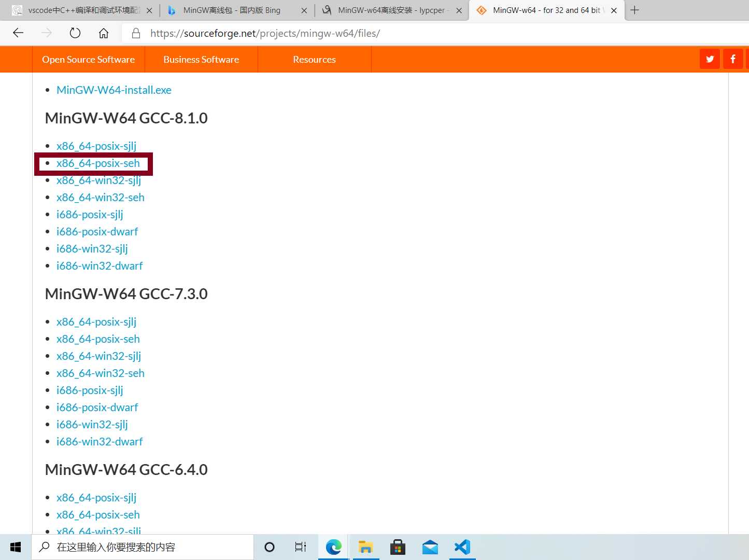Click the Windows taskbar search box
This screenshot has height=560, width=749.
(143, 547)
